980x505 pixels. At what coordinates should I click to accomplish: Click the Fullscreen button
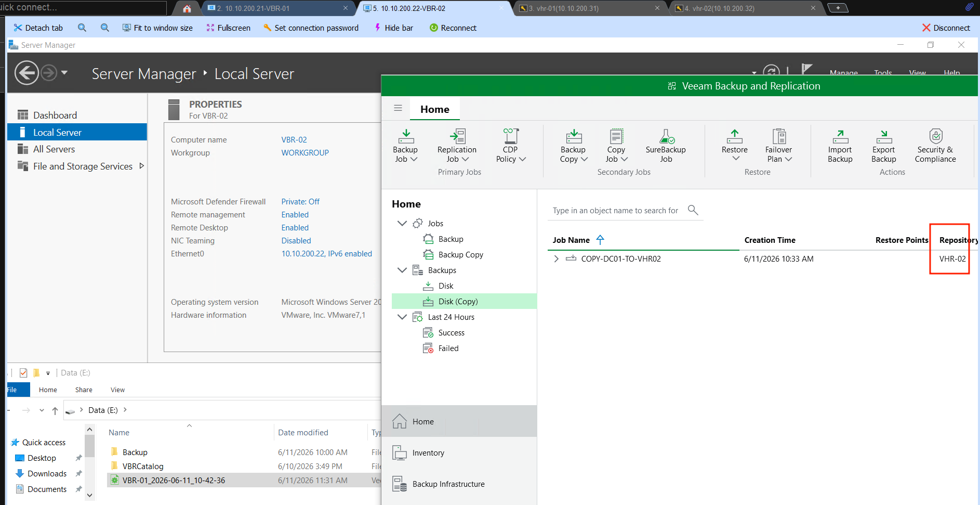[x=228, y=28]
